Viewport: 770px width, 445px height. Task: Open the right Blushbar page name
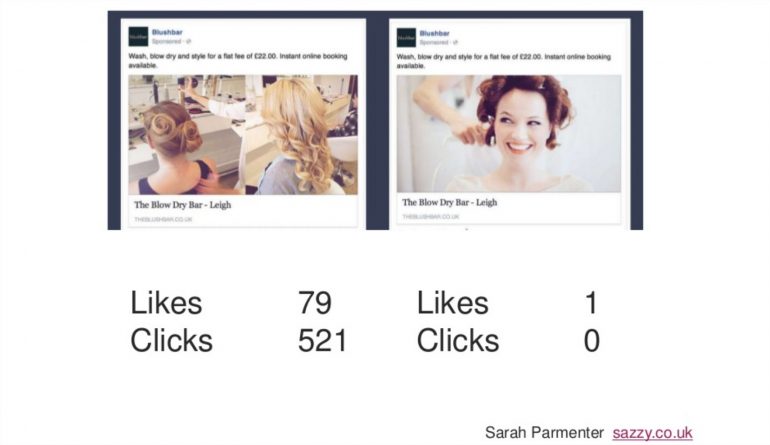(x=435, y=33)
